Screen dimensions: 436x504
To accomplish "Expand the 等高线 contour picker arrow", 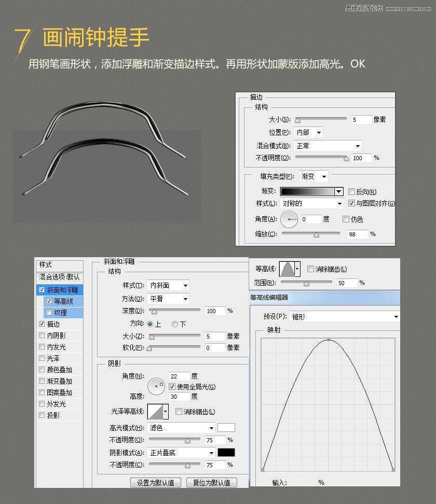I will (x=297, y=269).
